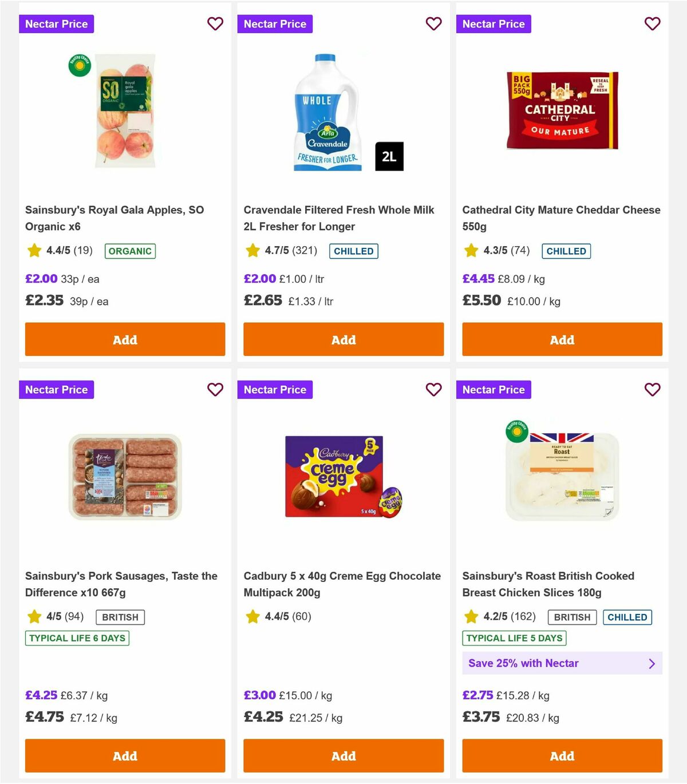
Task: Click the star icon beside the Creme Egg rating
Action: 252,617
